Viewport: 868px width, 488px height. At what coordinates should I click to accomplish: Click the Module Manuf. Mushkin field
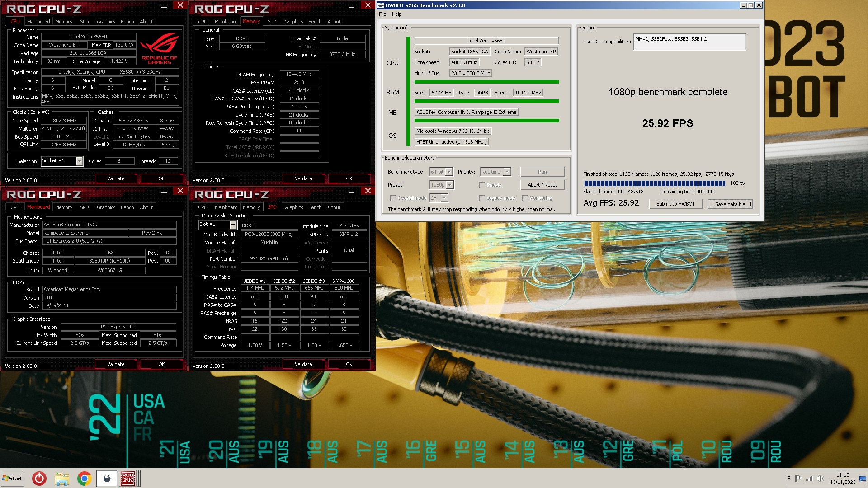[x=269, y=242]
